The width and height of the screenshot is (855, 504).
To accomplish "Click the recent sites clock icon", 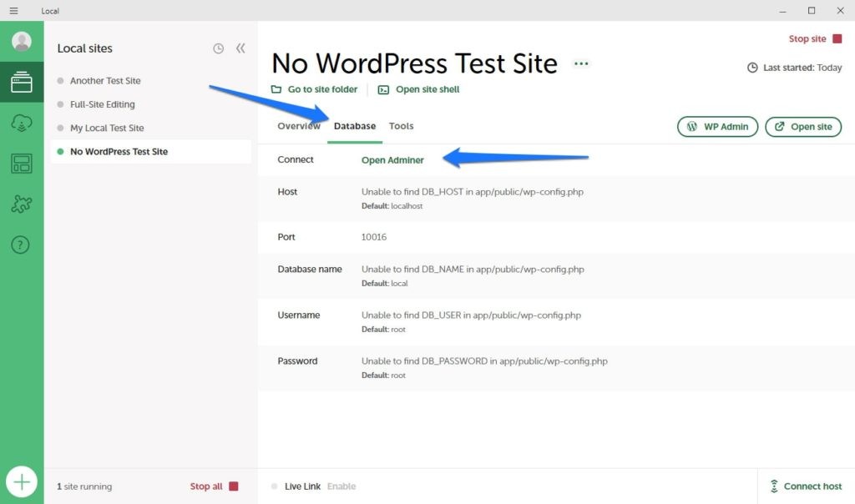I will [x=218, y=48].
